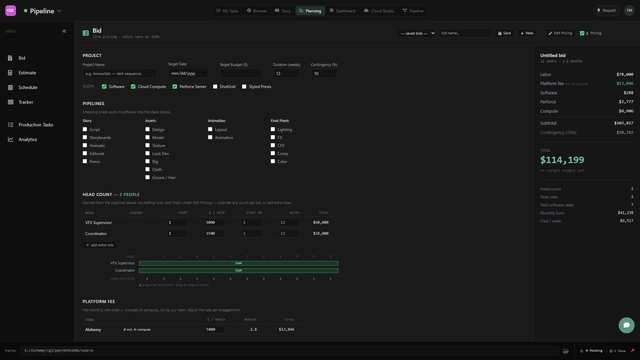Click the Done status indicator
The height and width of the screenshot is (360, 640).
pos(617,351)
